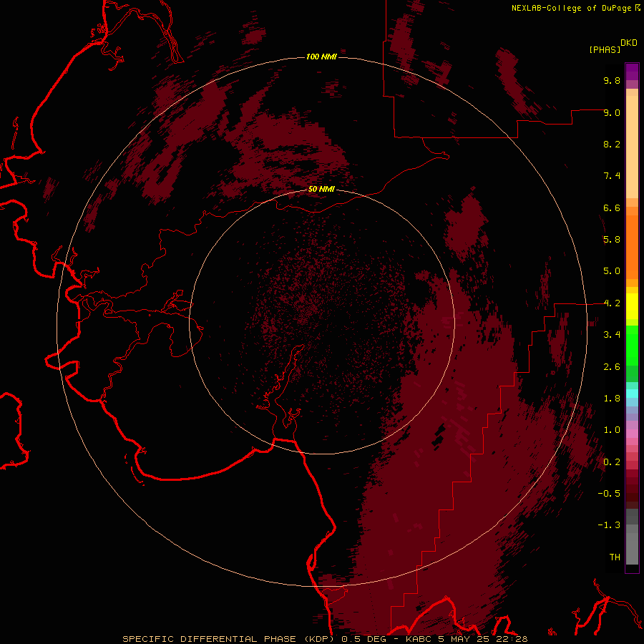Click the [PHAS] units label

click(605, 49)
